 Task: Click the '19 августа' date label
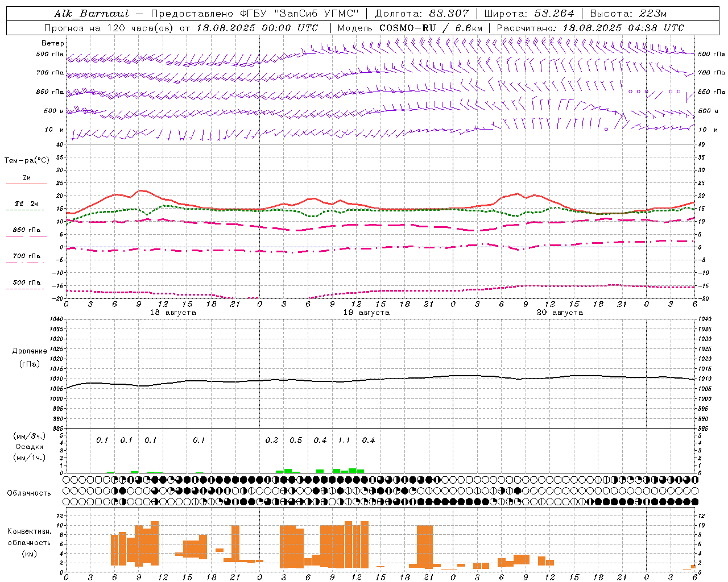(366, 313)
